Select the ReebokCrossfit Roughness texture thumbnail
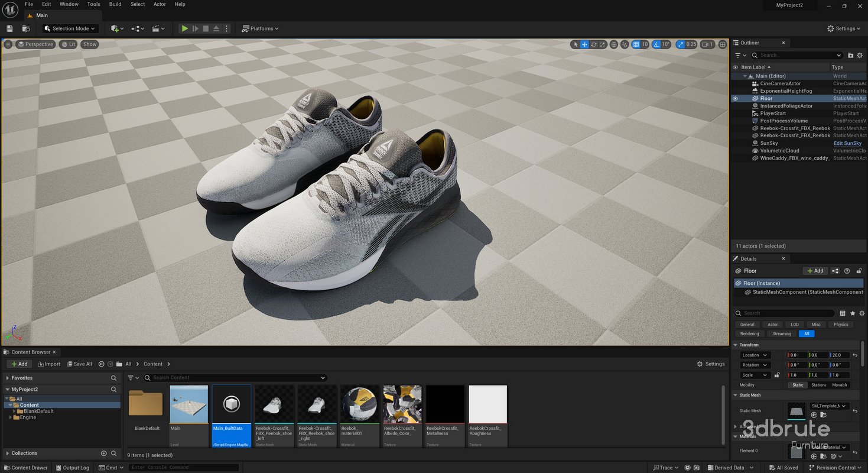 pyautogui.click(x=487, y=404)
